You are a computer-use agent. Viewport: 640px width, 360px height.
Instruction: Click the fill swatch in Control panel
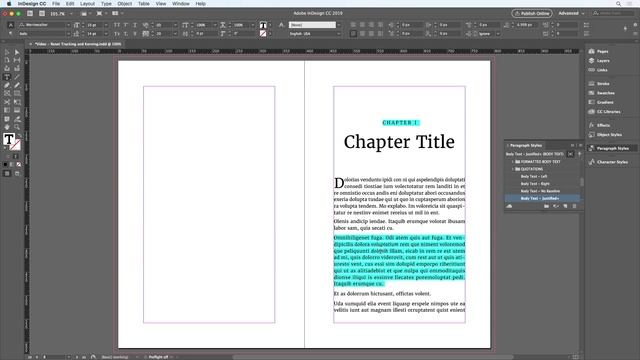[263, 25]
